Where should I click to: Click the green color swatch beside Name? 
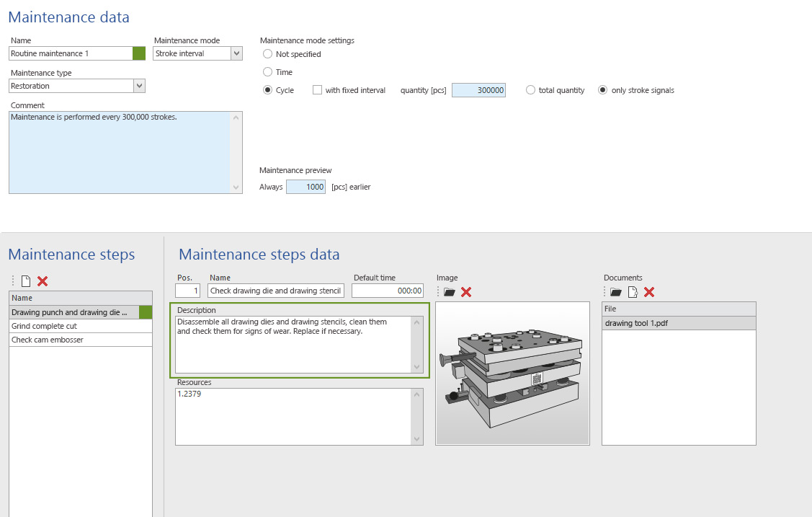tap(139, 53)
